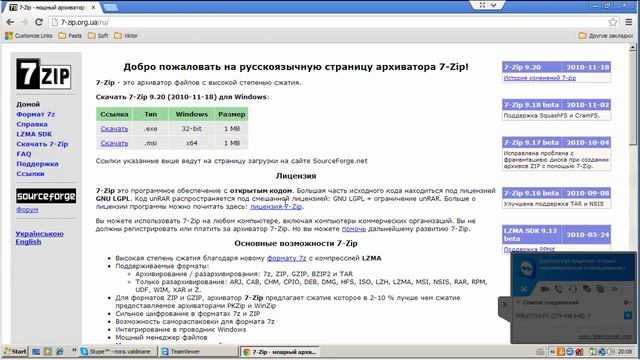The image size is (640, 360).
Task: Open the Start menu
Action: pyautogui.click(x=15, y=351)
